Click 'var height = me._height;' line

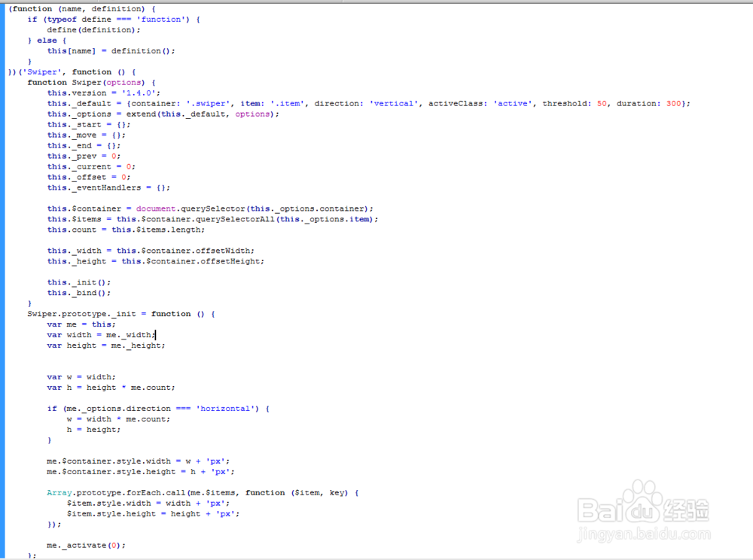[x=106, y=346]
